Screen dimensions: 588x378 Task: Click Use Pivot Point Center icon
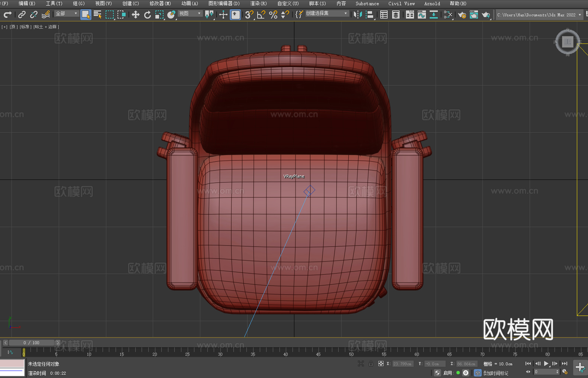pyautogui.click(x=209, y=14)
